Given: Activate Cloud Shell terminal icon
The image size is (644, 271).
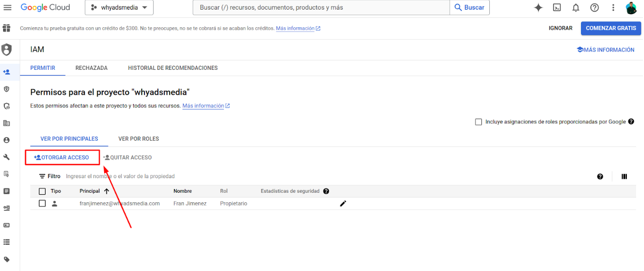Looking at the screenshot, I should (x=557, y=8).
